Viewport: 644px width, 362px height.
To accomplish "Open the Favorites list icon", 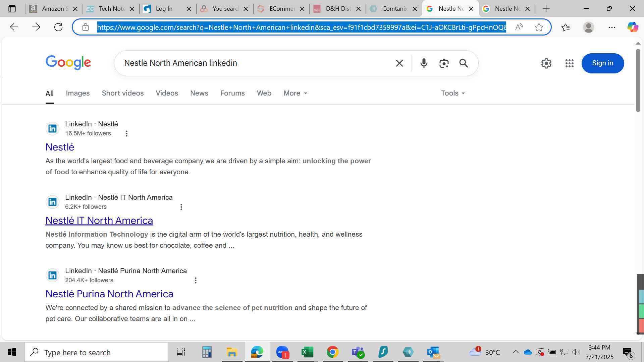I will tap(566, 27).
